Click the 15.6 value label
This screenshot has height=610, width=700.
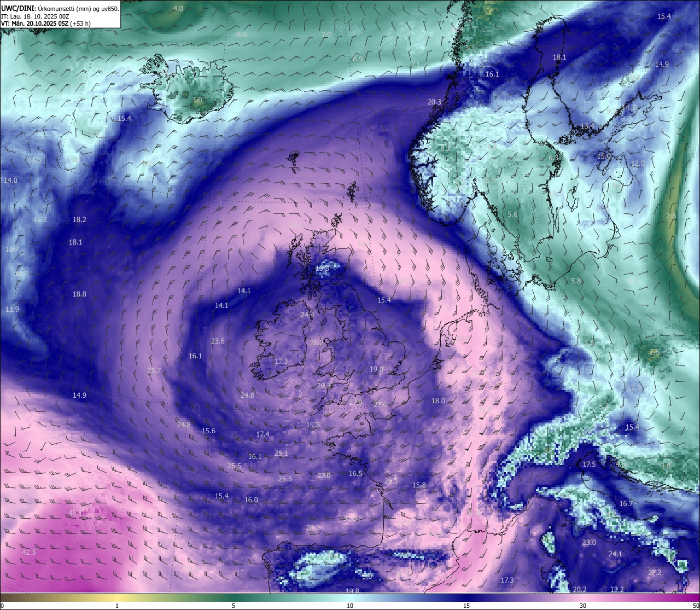[208, 431]
